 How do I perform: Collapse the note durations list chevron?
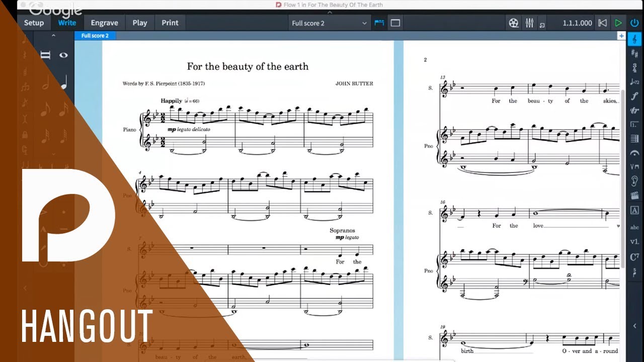[53, 36]
